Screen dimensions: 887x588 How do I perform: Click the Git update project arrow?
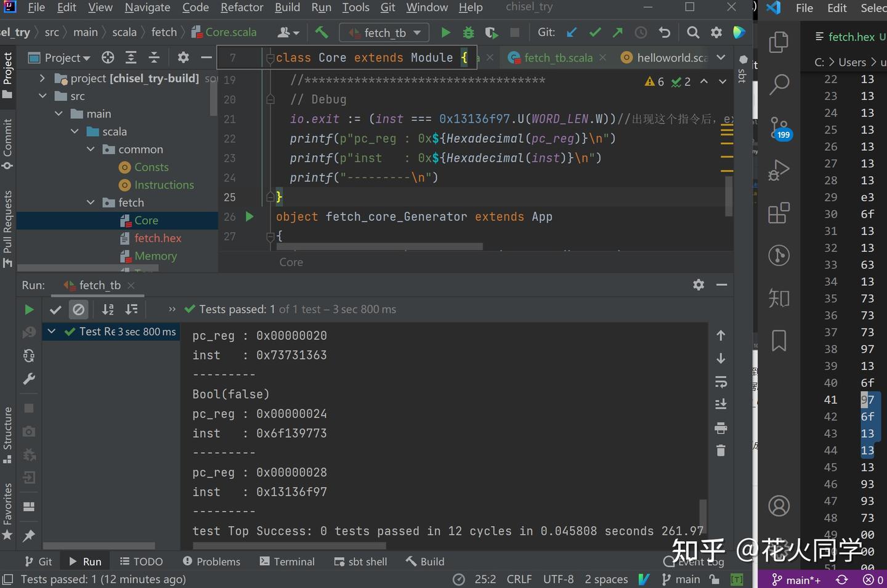(x=572, y=33)
